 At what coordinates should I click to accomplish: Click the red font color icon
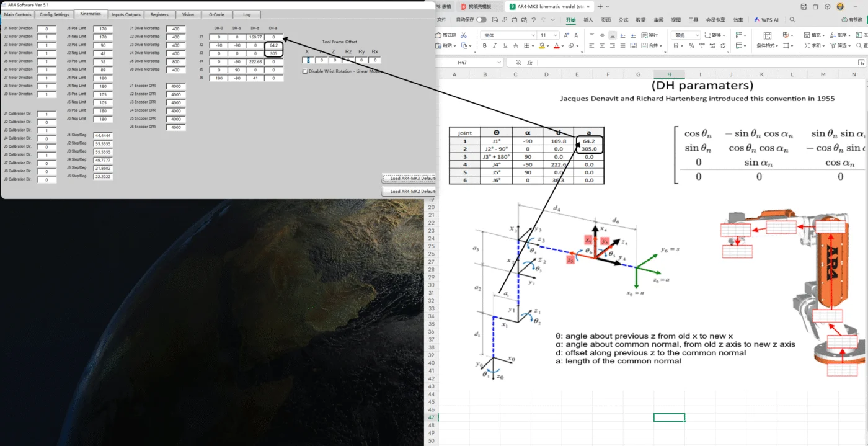tap(556, 45)
